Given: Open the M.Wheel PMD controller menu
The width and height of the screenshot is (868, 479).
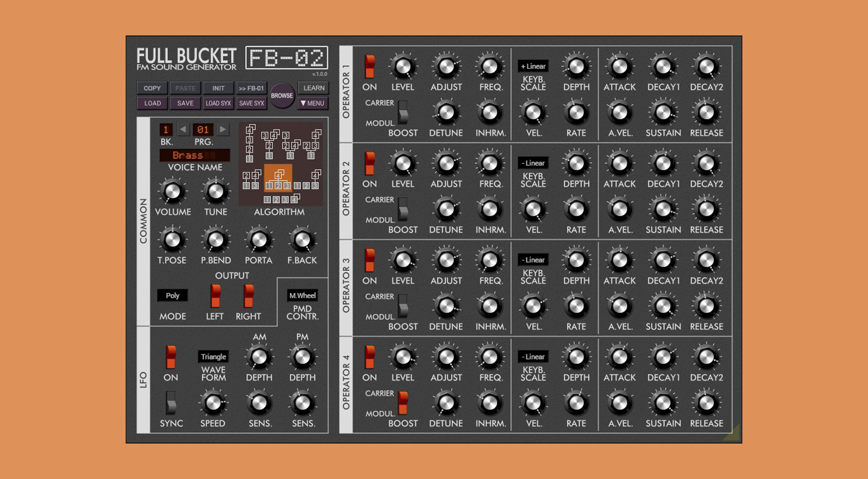Looking at the screenshot, I should (303, 296).
